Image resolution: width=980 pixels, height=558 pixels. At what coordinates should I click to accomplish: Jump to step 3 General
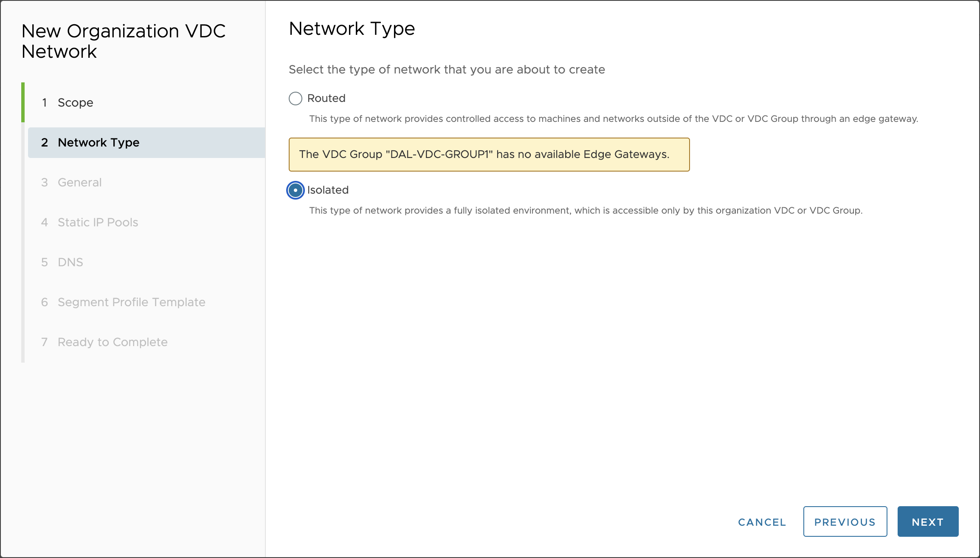coord(79,183)
